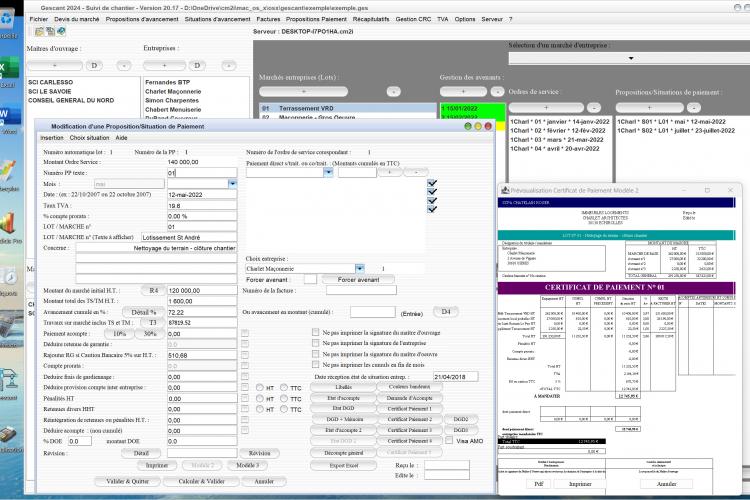The width and height of the screenshot is (750, 500).
Task: Click the Reçu le date field
Action: (x=447, y=465)
